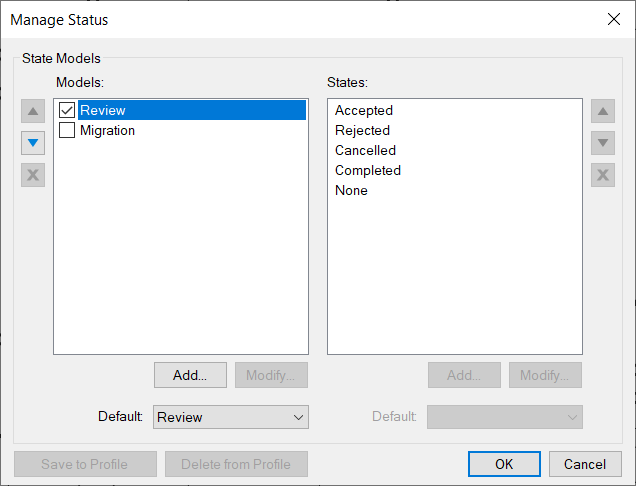636x486 pixels.
Task: Expand the states Default dropdown
Action: click(505, 417)
